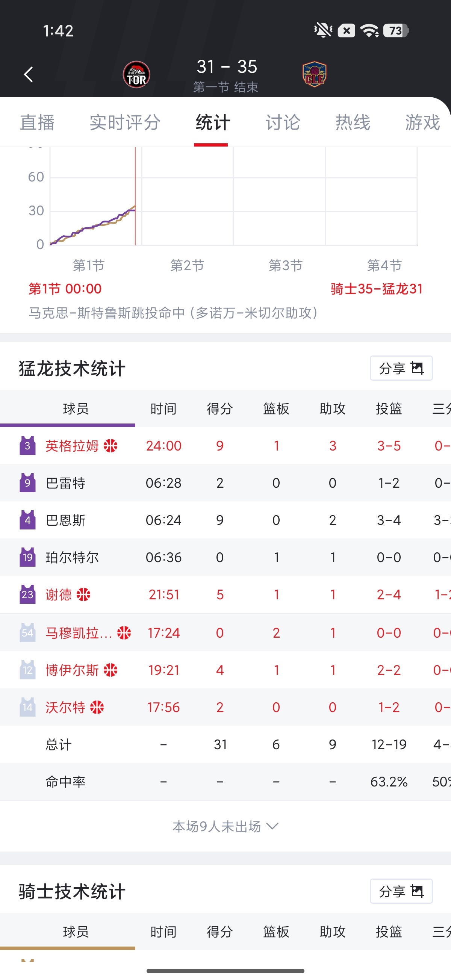The image size is (451, 980).
Task: Open the Toronto Raptors team logo
Action: pos(136,74)
